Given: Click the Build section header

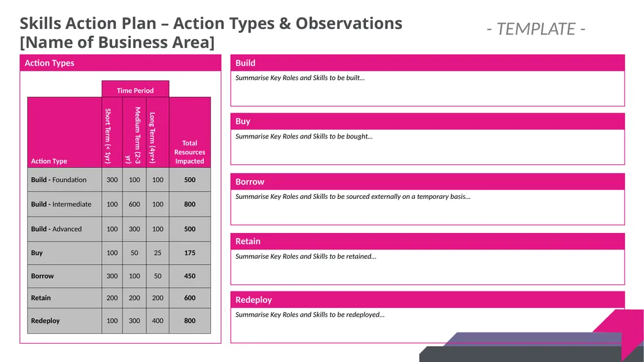Looking at the screenshot, I should [428, 63].
